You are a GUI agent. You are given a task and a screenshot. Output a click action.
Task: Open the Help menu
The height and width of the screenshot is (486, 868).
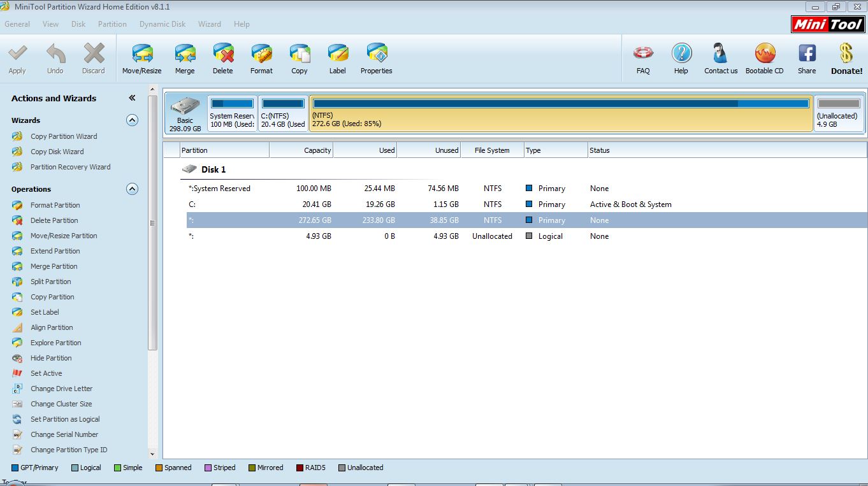pos(242,24)
